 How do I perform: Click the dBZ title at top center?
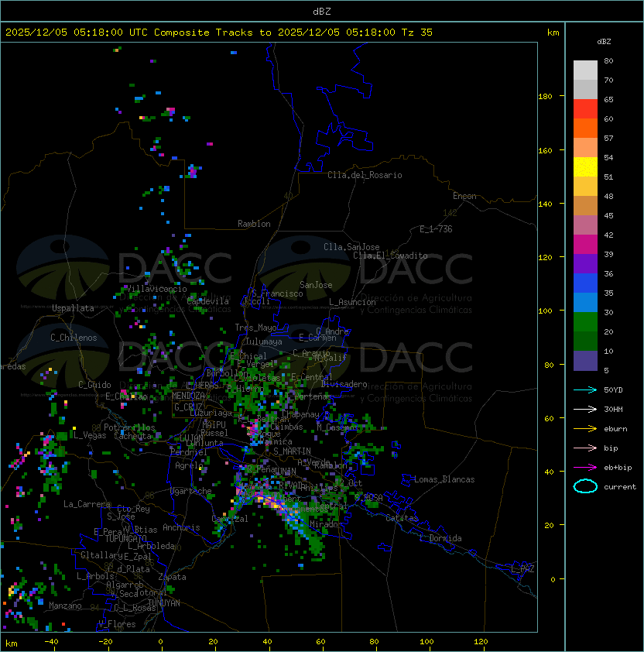[x=322, y=12]
